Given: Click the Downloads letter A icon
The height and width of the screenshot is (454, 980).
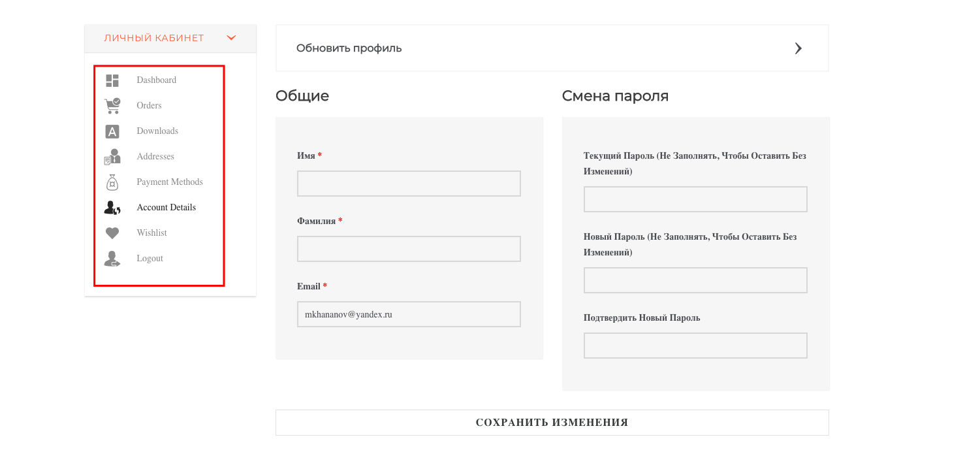Looking at the screenshot, I should (x=112, y=131).
